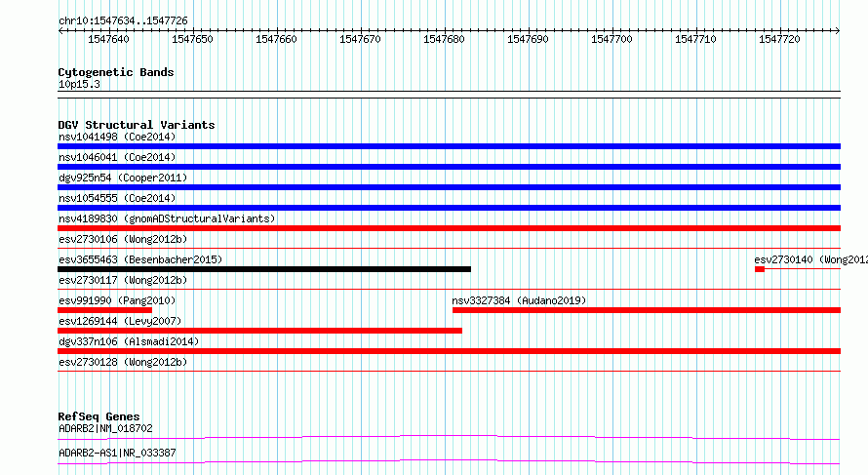Open the dgv337n106 (Alsmadi2014) entry

129,341
